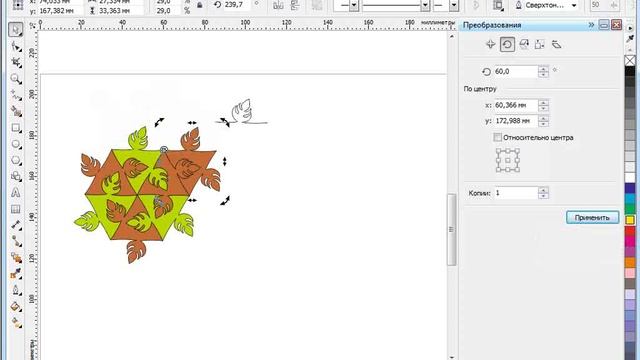The height and width of the screenshot is (360, 640).
Task: Select the Rectangle tool
Action: tap(16, 128)
